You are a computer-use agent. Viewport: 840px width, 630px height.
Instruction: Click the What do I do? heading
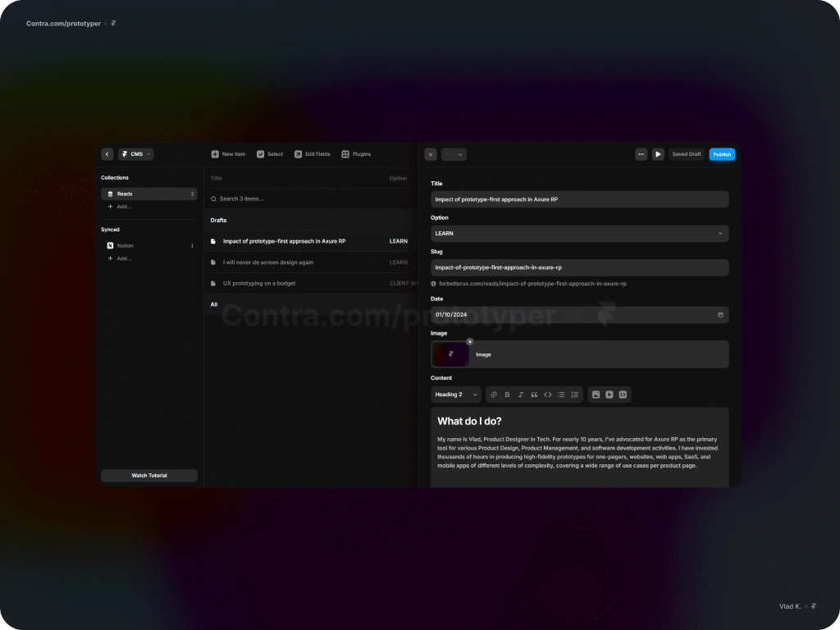(x=469, y=422)
